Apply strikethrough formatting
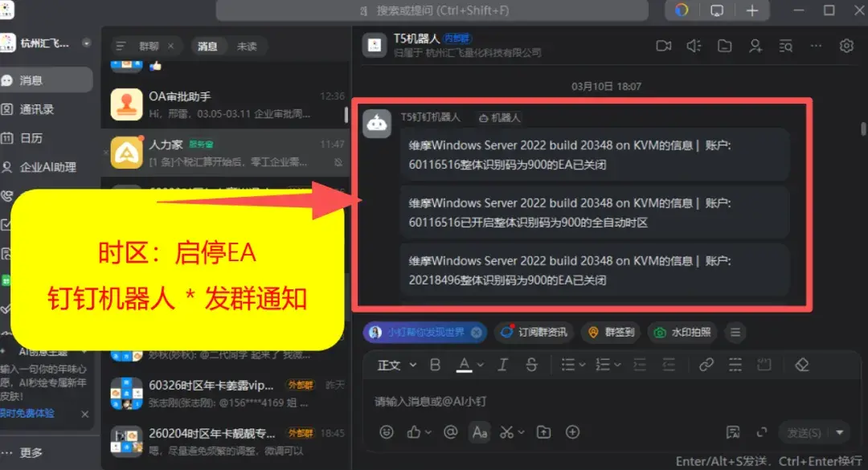This screenshot has width=868, height=470. (531, 365)
